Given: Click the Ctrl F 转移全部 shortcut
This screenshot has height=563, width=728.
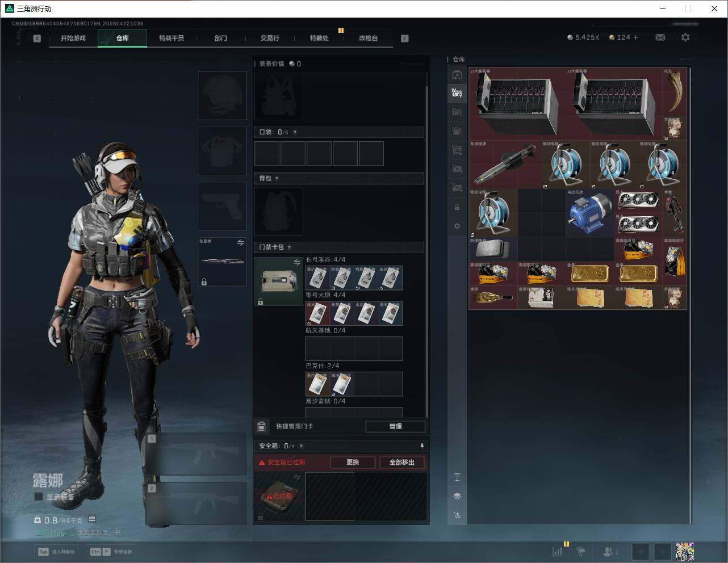Looking at the screenshot, I should pos(111,552).
